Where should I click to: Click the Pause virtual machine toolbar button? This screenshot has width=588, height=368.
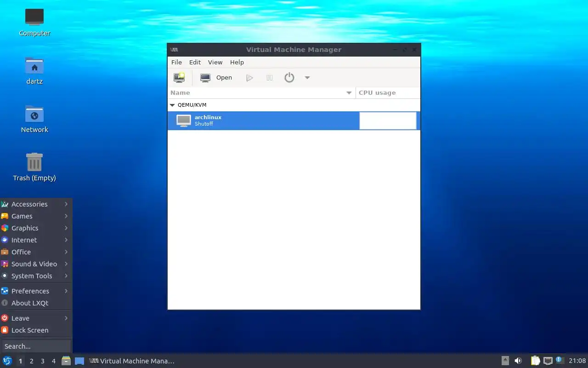tap(270, 78)
